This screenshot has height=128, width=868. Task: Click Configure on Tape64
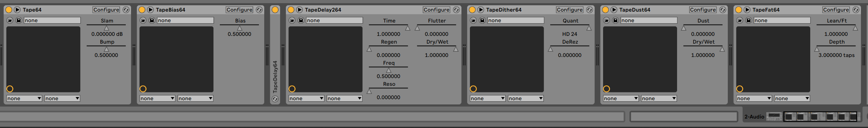(x=106, y=10)
